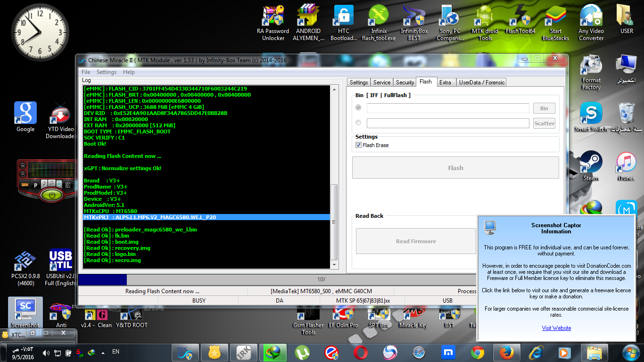Open the Screenshot Captor desktop shortcut
The image size is (644, 362).
click(x=25, y=313)
